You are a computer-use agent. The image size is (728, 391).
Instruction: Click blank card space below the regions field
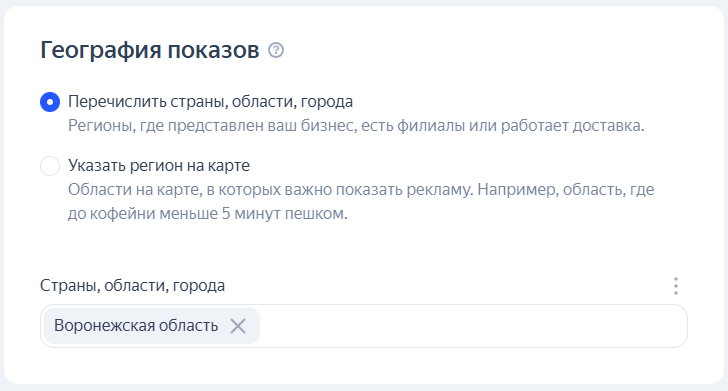[x=364, y=366]
